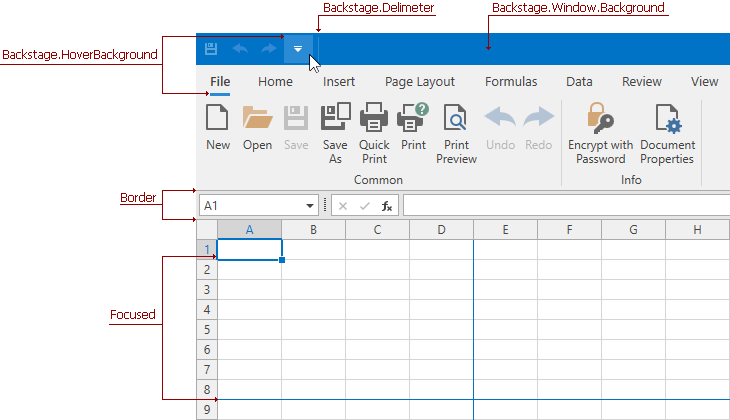Open Encrypt with Password

600,134
